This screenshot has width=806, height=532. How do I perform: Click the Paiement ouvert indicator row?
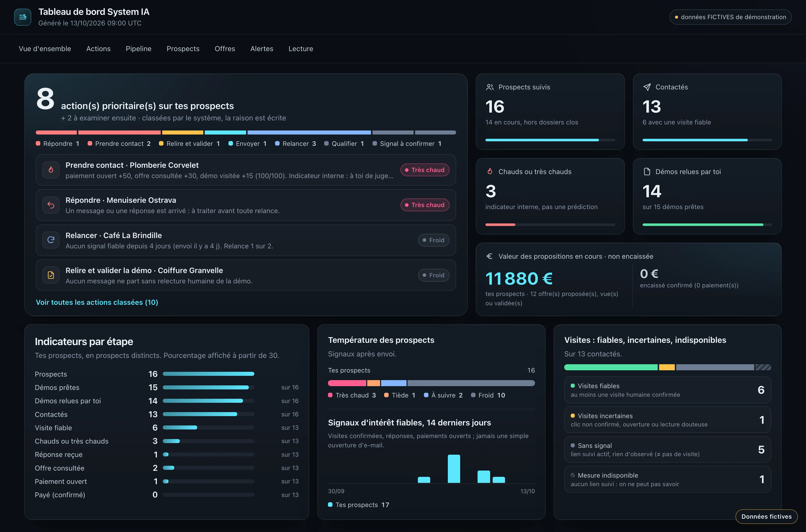click(166, 481)
